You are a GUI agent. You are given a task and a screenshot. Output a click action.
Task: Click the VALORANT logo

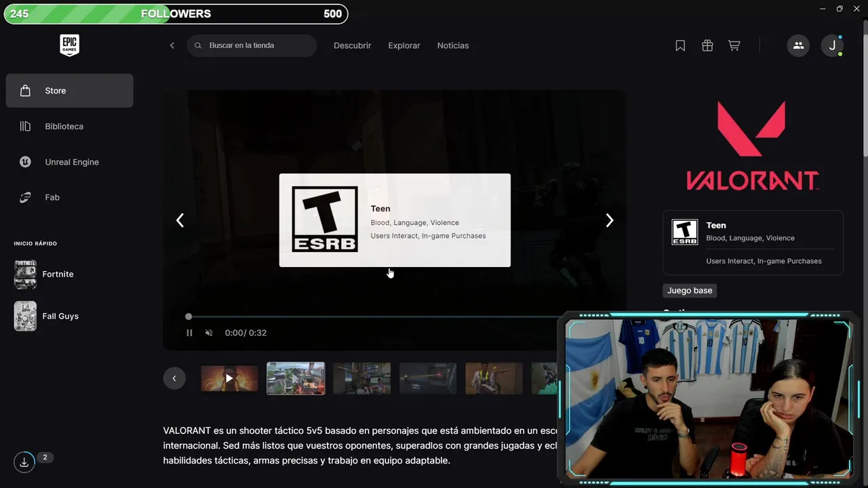point(753,146)
